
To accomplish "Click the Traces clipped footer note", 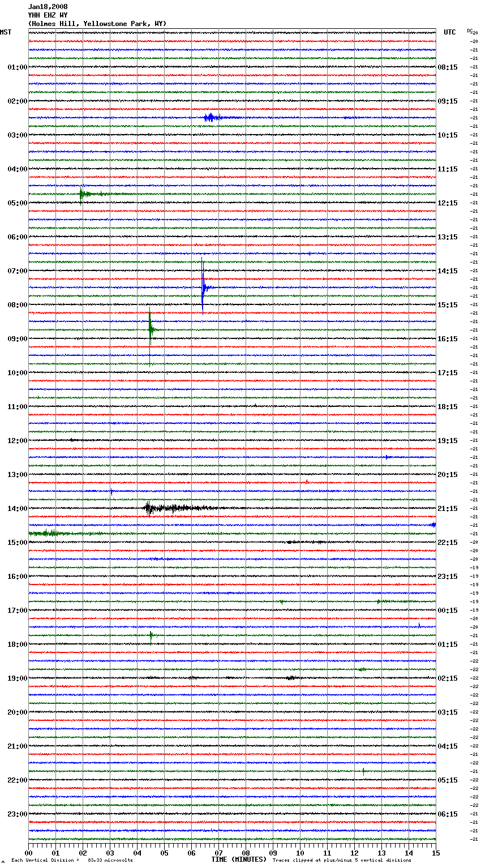I will (342, 861).
